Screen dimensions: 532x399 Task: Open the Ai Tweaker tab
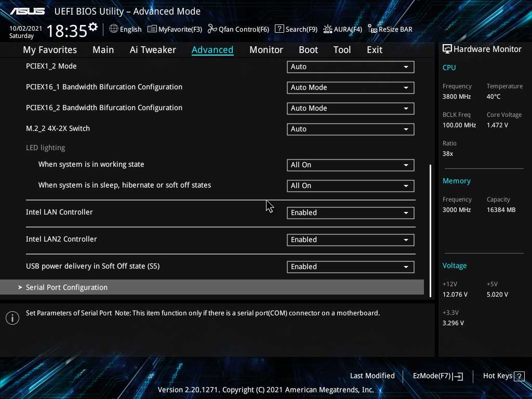(x=153, y=50)
